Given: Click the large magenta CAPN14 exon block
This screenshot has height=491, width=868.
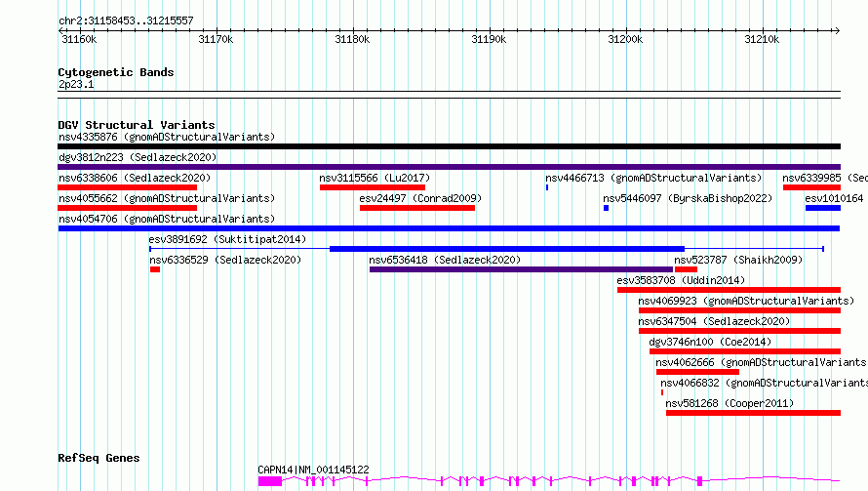Looking at the screenshot, I should coord(270,481).
